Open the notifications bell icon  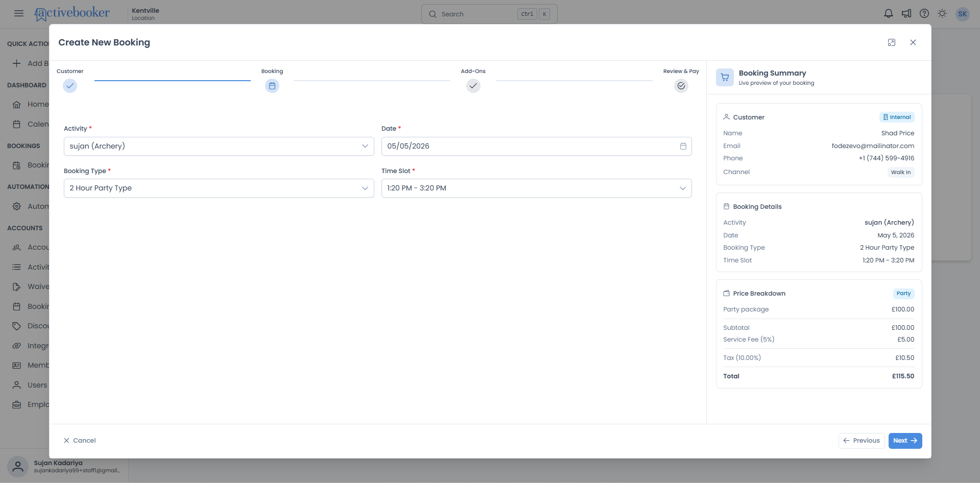[889, 14]
